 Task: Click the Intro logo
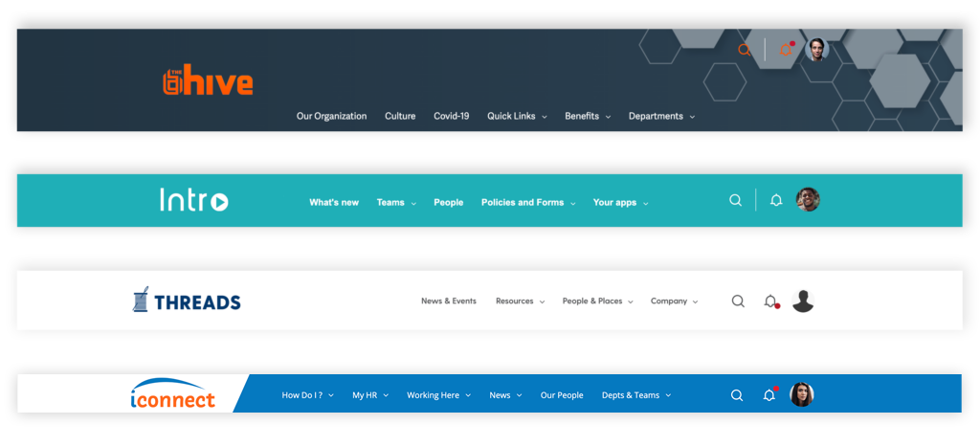click(193, 200)
